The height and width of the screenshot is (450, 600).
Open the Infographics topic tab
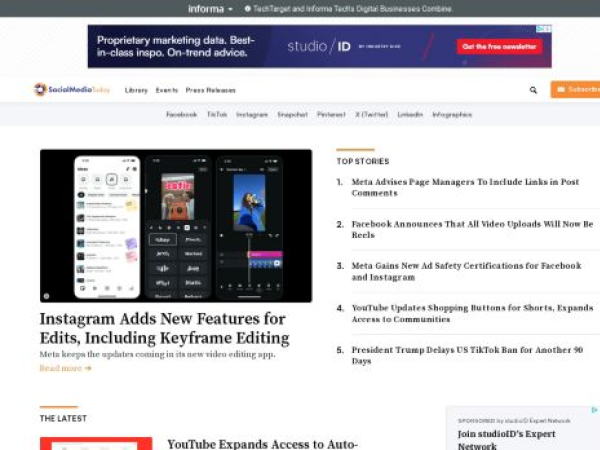(452, 115)
